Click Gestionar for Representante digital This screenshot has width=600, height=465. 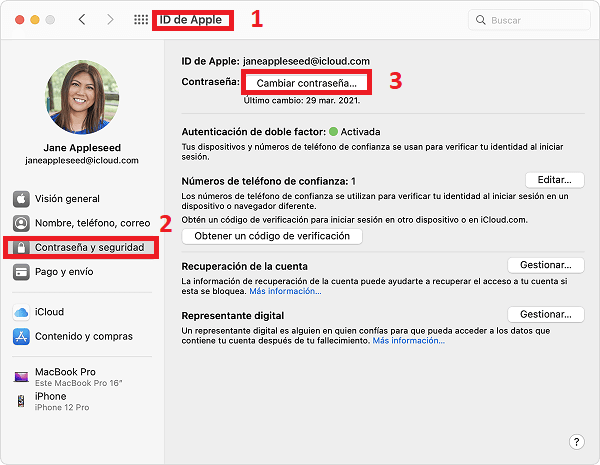pyautogui.click(x=546, y=315)
